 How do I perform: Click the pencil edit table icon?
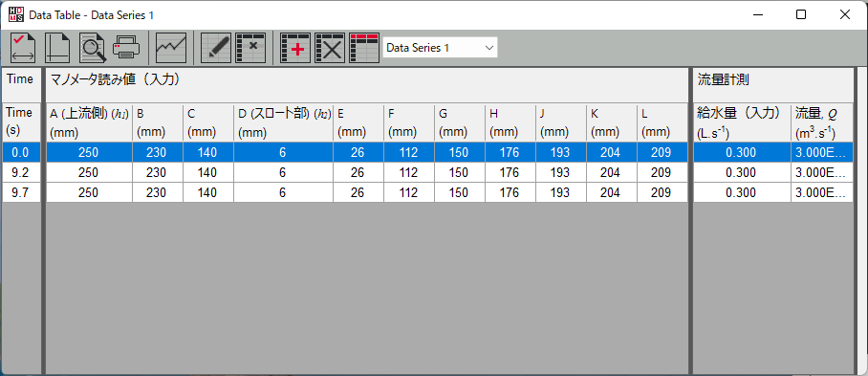[216, 48]
